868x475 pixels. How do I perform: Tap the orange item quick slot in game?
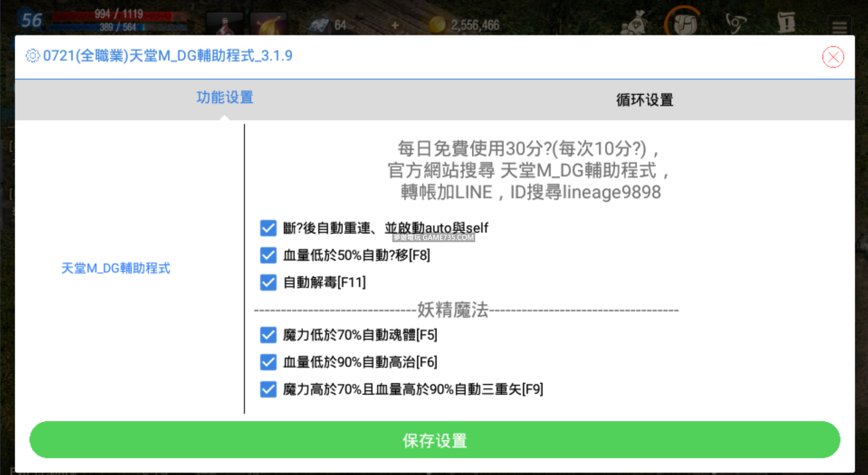tap(268, 24)
